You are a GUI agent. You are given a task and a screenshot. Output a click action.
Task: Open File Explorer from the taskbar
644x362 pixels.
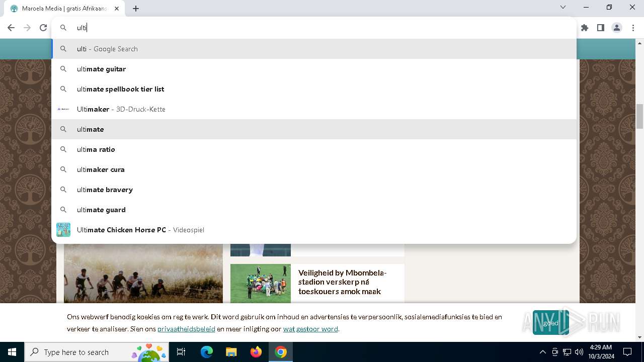pos(231,352)
